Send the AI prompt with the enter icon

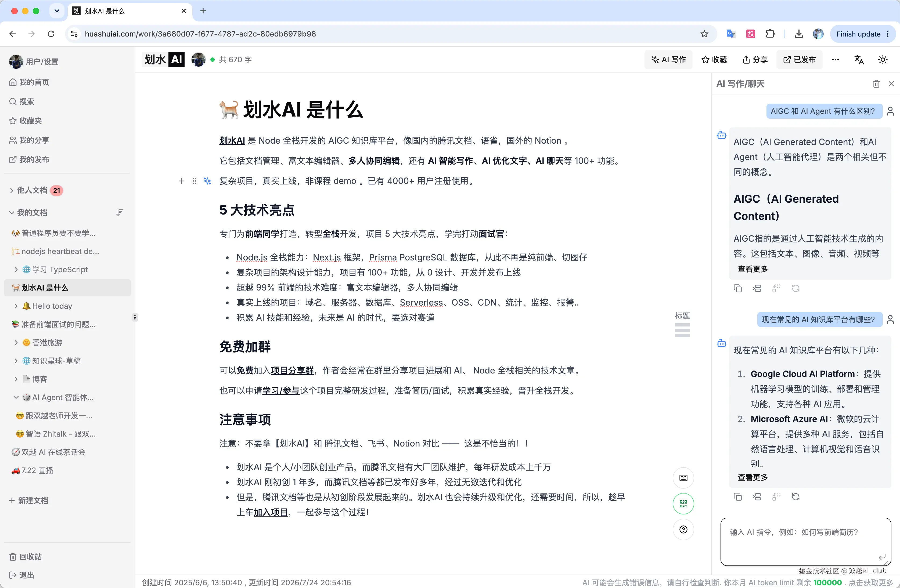[x=882, y=557]
